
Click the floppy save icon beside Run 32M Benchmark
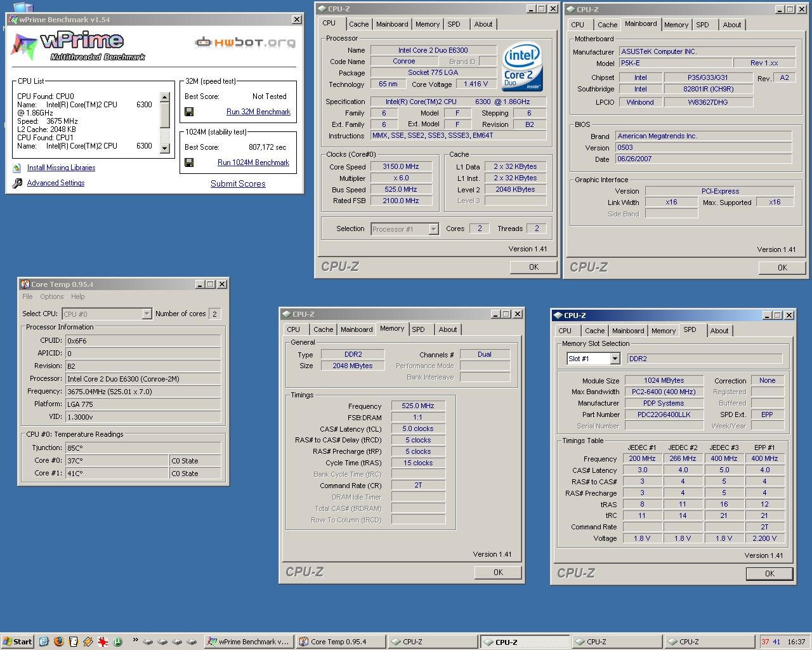pos(188,112)
